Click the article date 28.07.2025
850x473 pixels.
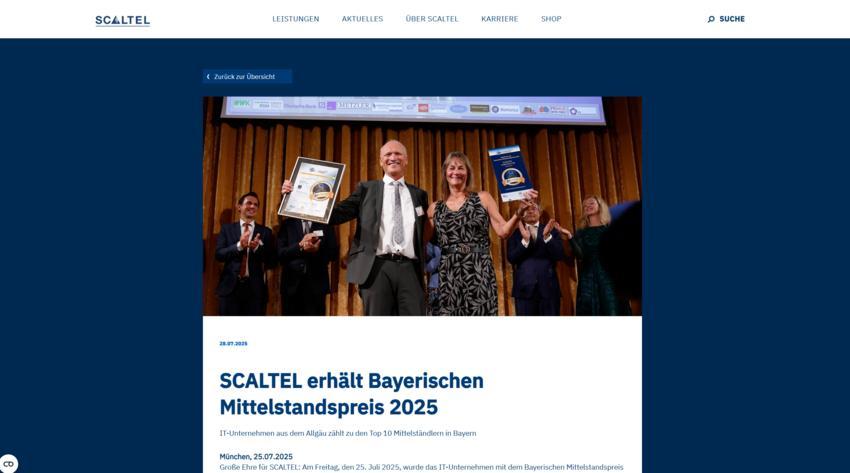233,344
